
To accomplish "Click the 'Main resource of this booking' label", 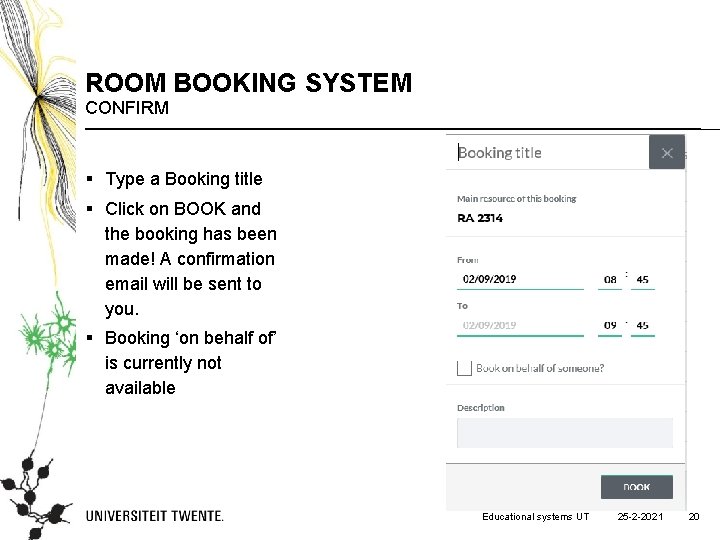I will tap(517, 198).
